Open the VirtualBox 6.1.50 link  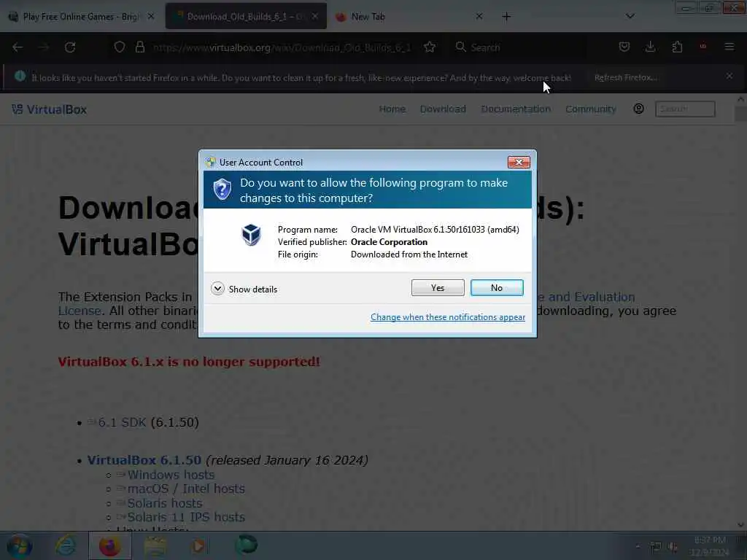click(144, 461)
